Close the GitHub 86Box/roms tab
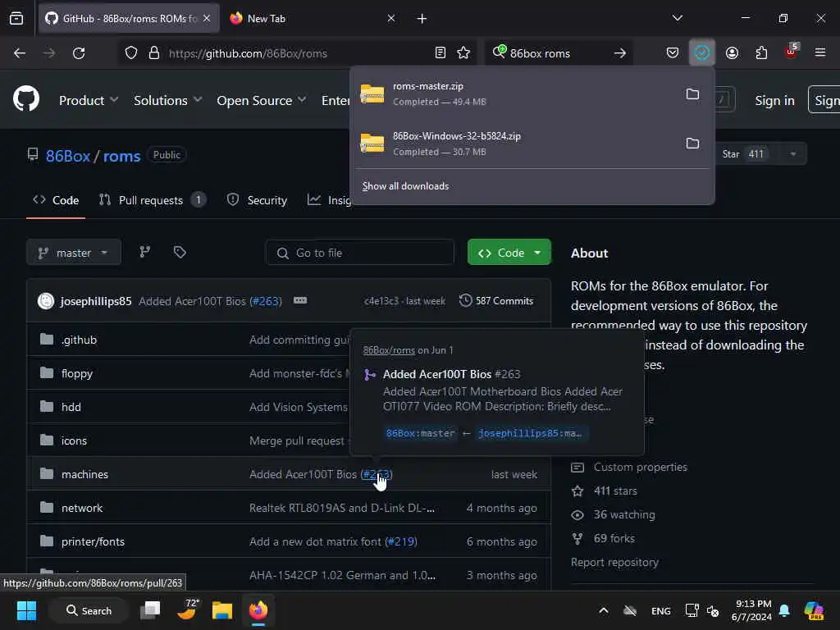This screenshot has width=840, height=630. click(x=207, y=18)
